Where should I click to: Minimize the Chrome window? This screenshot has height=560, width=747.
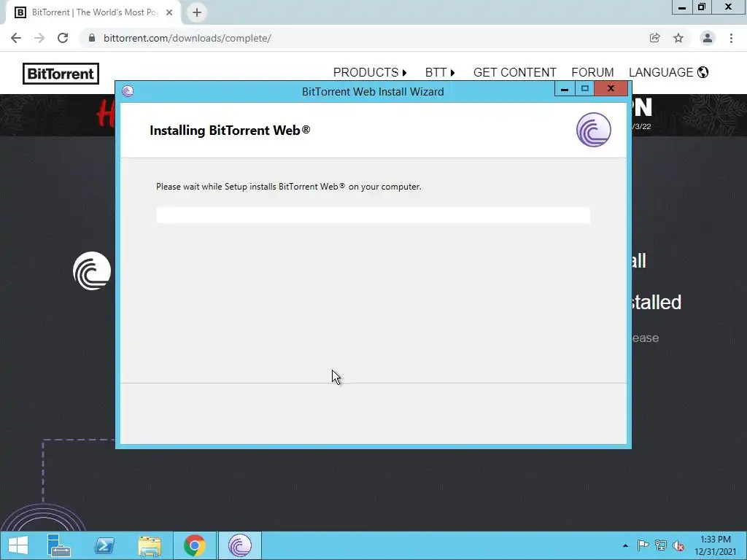point(682,7)
